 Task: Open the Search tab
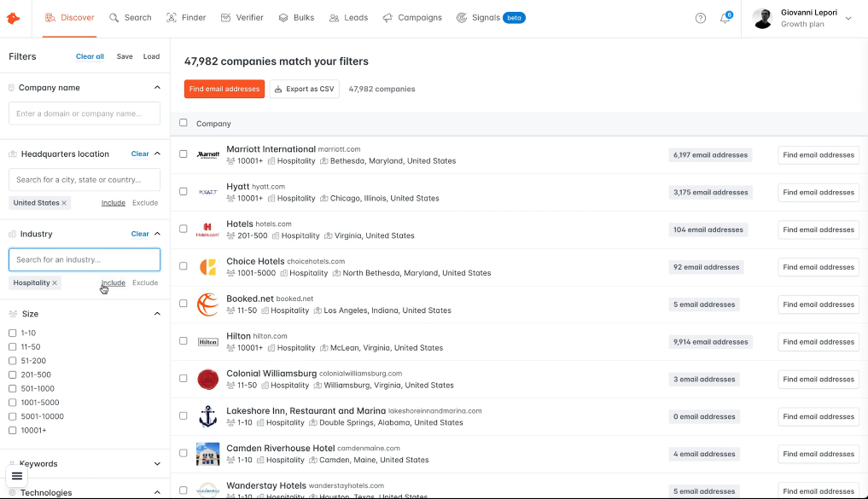click(131, 18)
